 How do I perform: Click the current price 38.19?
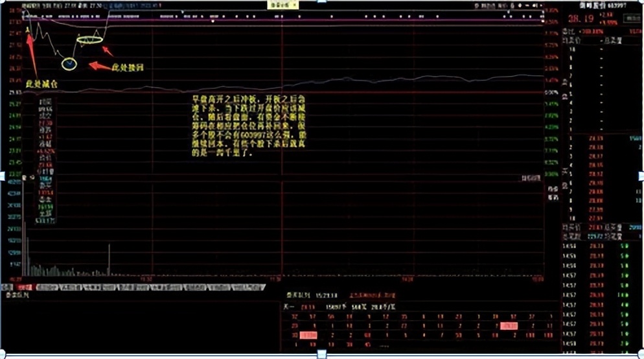tap(581, 19)
